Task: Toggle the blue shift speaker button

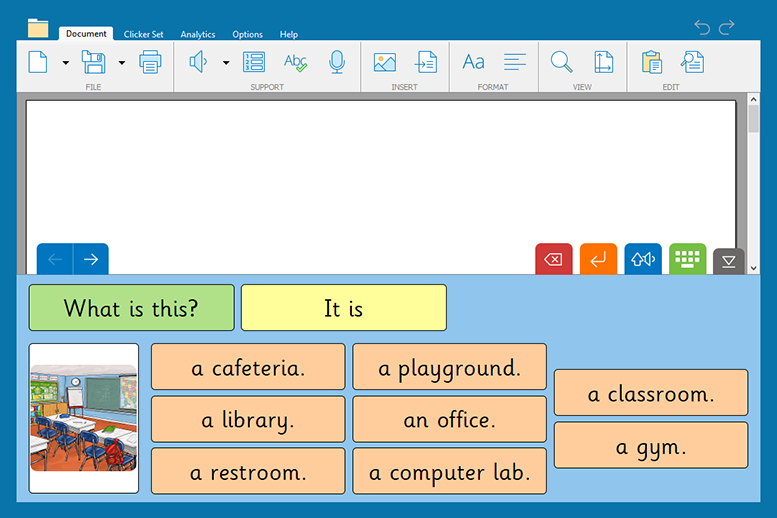Action: click(x=643, y=260)
